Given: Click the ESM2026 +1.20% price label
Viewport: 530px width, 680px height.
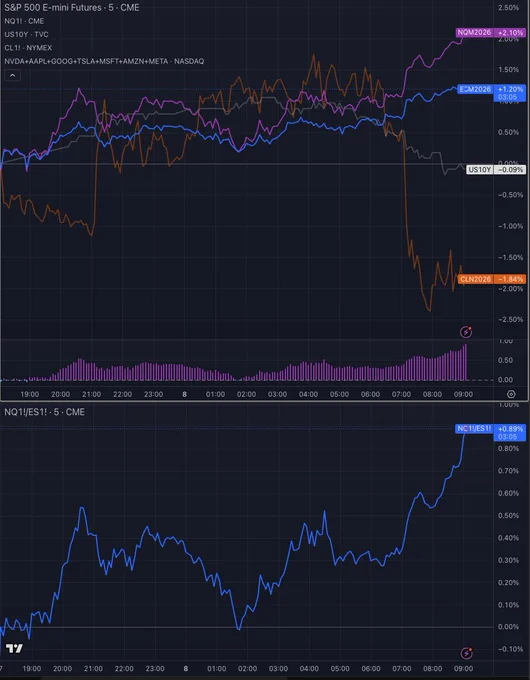Looking at the screenshot, I should pos(491,93).
